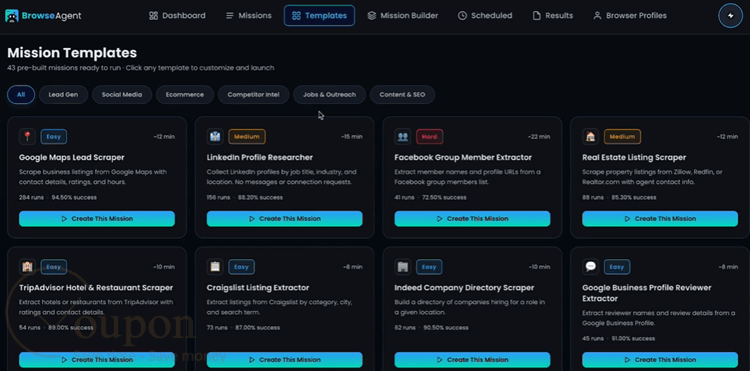This screenshot has height=371, width=750.
Task: Filter templates by Content & SEO
Action: pos(402,95)
